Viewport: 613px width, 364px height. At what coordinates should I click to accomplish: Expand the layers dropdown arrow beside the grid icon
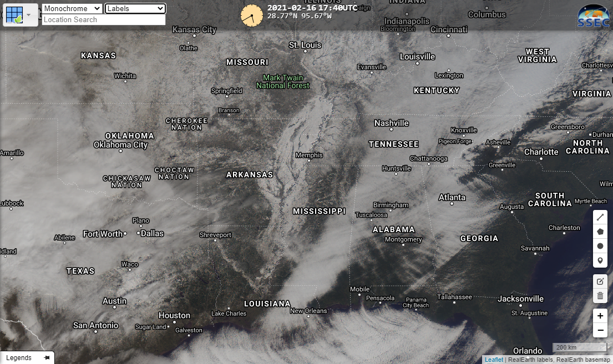(x=29, y=15)
